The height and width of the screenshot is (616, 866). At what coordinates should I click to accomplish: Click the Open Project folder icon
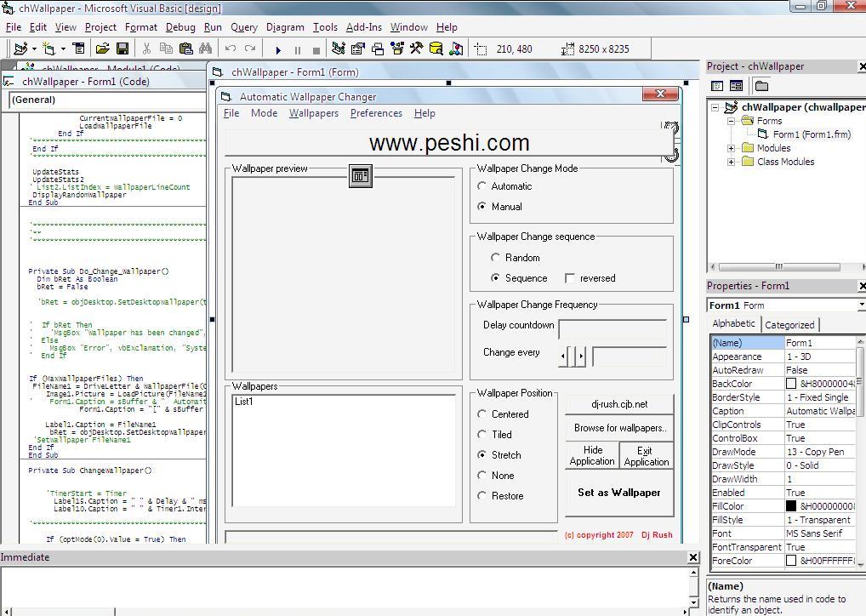pos(102,49)
